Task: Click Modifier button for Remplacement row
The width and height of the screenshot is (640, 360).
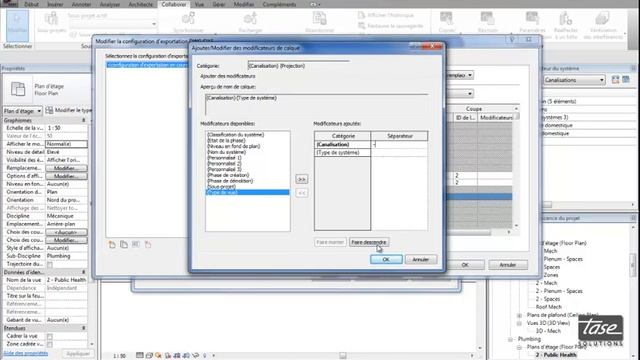Action: pyautogui.click(x=66, y=168)
